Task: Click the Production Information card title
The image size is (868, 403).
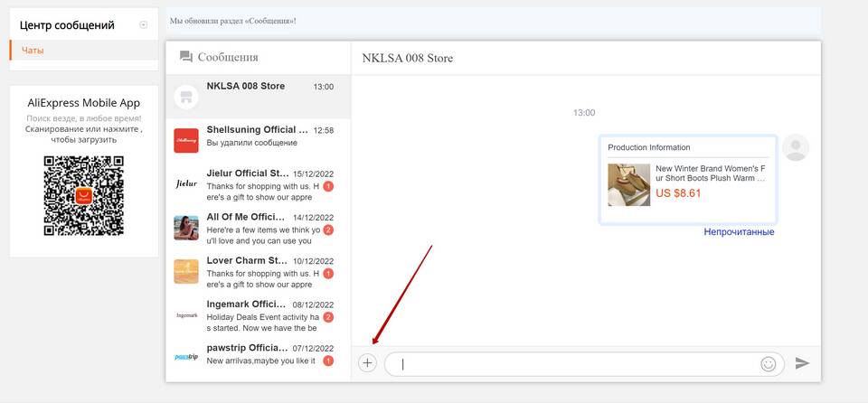Action: click(x=649, y=147)
